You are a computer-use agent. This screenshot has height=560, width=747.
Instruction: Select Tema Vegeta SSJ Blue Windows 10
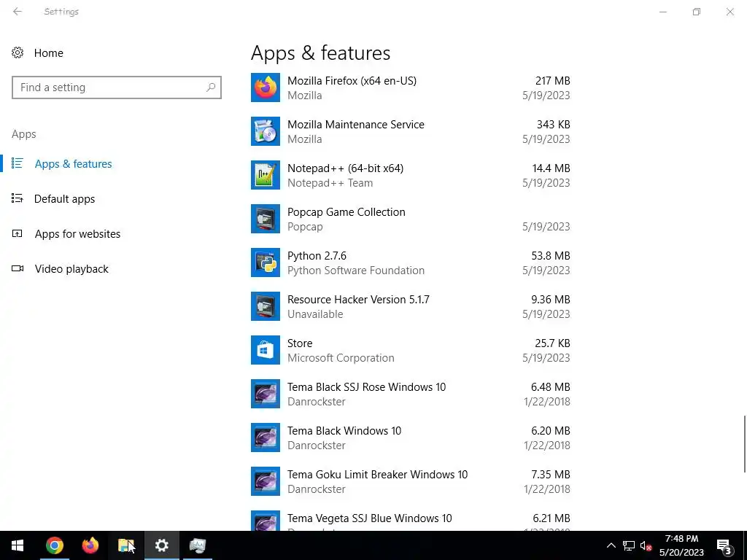pyautogui.click(x=411, y=520)
